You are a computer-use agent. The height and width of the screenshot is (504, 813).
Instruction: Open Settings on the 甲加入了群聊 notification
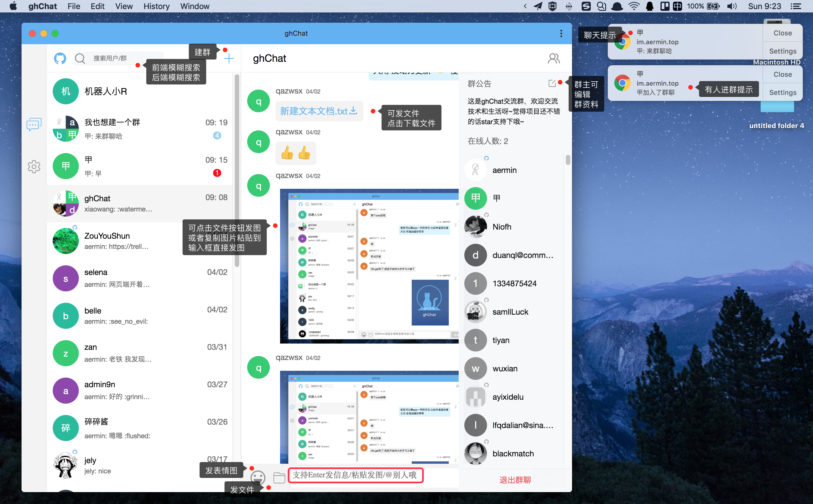[782, 92]
